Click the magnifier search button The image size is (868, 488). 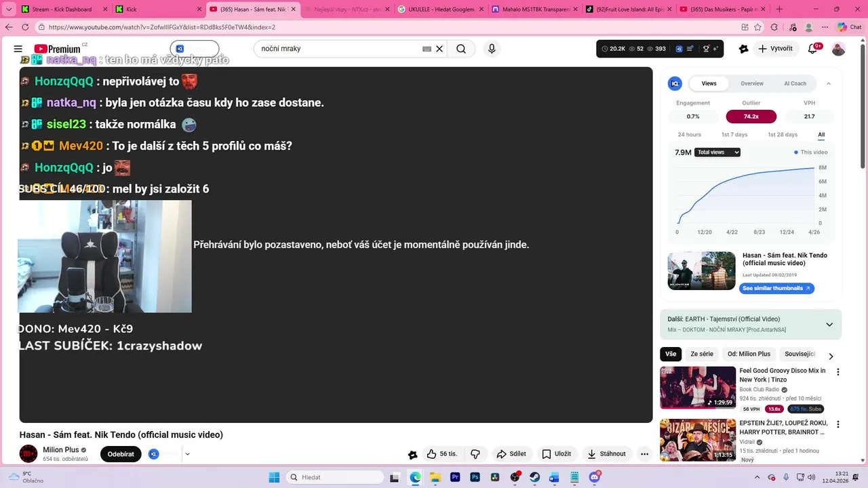tap(461, 49)
